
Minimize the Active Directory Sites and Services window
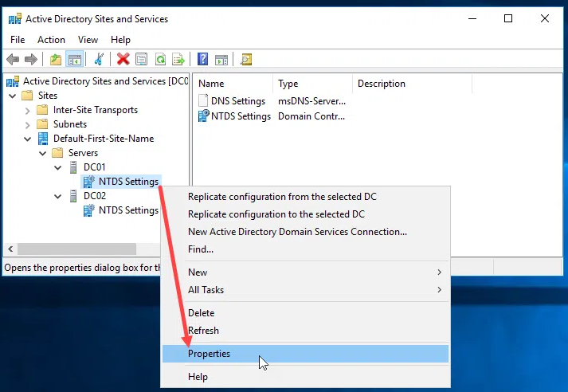point(472,18)
